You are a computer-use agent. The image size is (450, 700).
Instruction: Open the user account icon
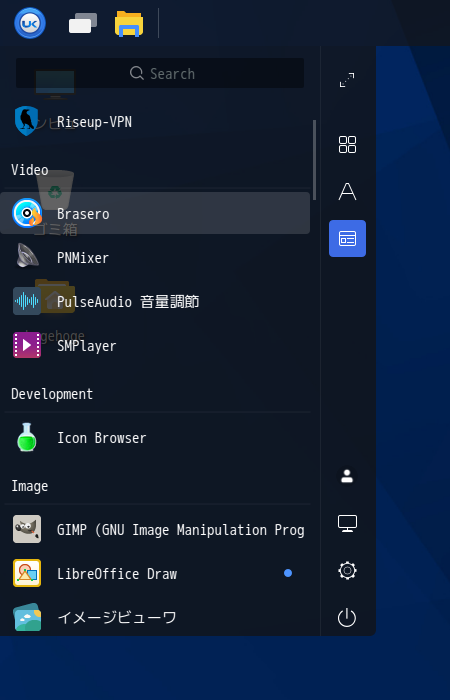pos(347,476)
